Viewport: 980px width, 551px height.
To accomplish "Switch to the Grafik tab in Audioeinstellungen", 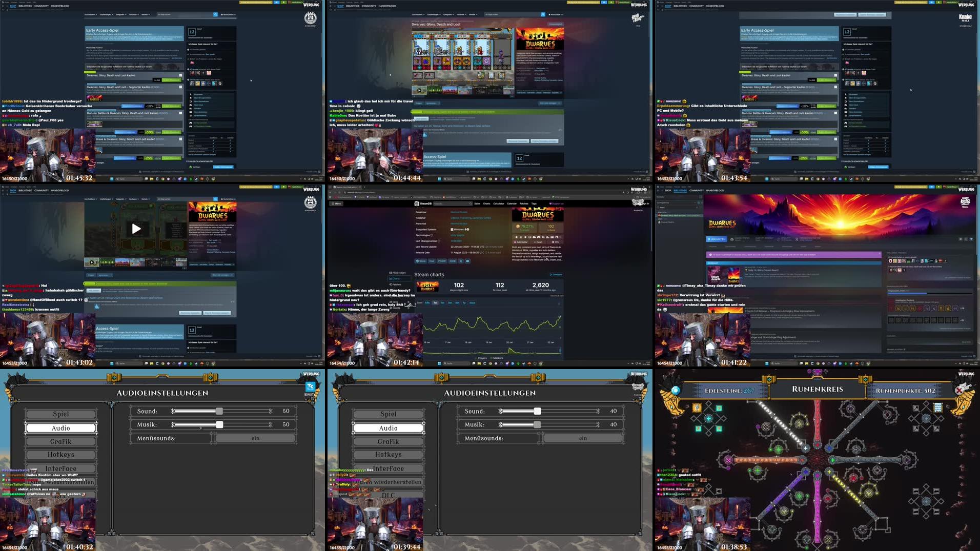I will coord(62,441).
